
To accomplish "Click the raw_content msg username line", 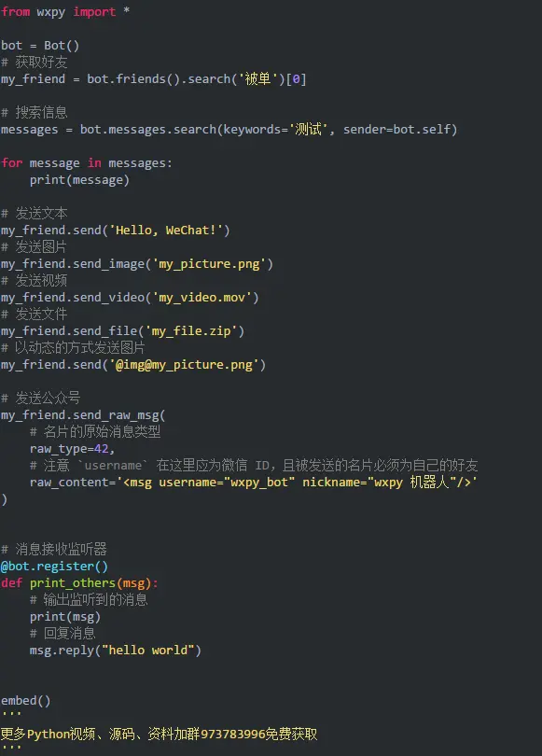I will click(x=254, y=483).
